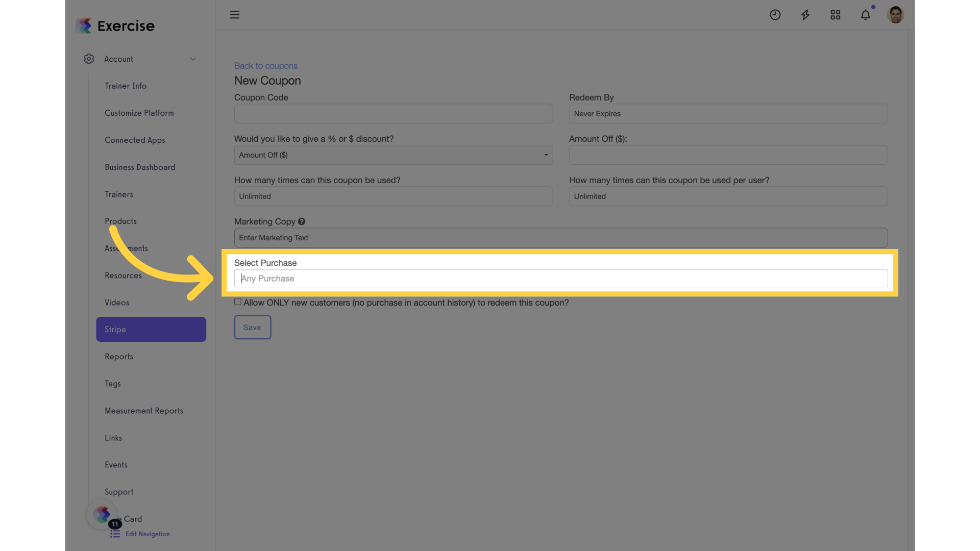Open the Trainers page
This screenshot has width=980, height=551.
(x=119, y=194)
